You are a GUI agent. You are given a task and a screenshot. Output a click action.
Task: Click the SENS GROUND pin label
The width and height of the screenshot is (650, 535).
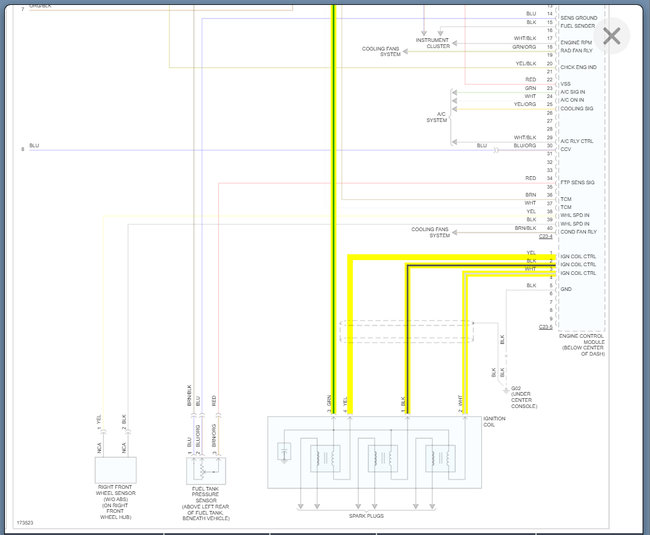(579, 18)
